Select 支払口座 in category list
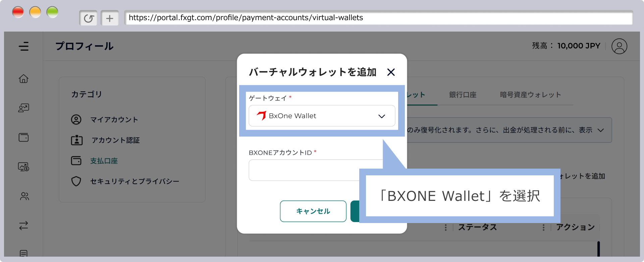644x262 pixels. click(x=104, y=161)
